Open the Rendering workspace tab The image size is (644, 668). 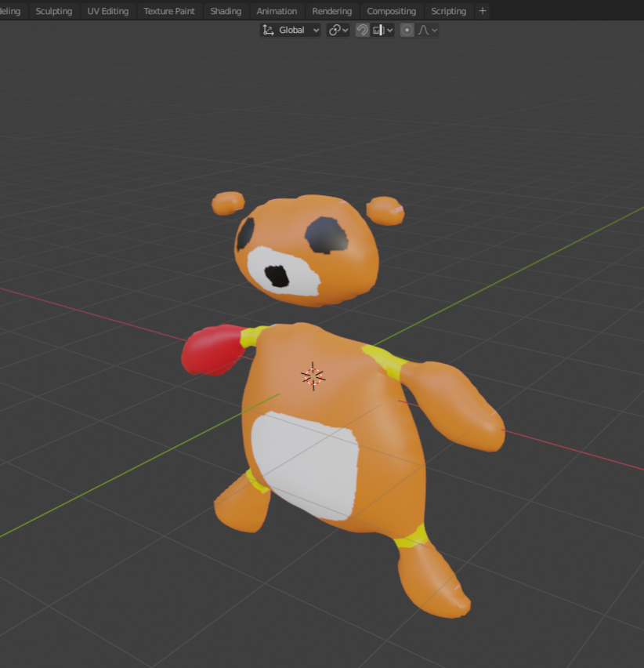[332, 11]
